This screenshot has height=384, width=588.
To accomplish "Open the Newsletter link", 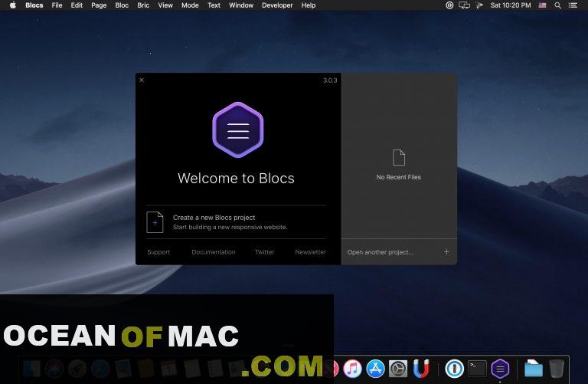I will [311, 252].
